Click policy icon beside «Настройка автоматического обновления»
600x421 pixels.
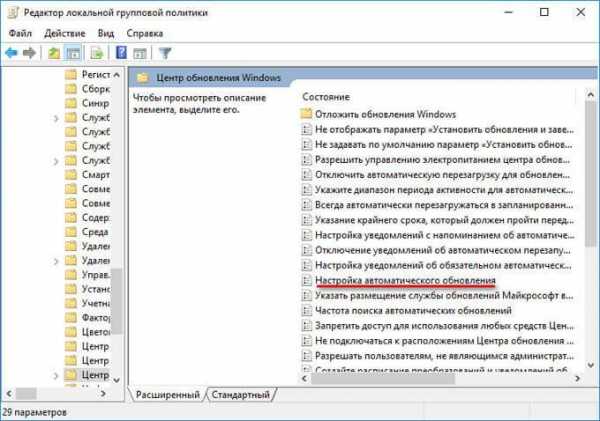coord(306,281)
